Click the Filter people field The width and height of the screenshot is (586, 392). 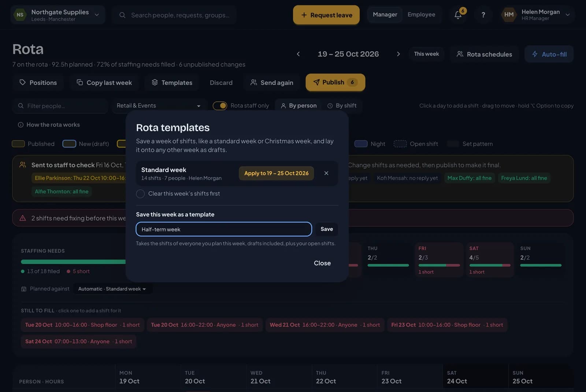[x=60, y=106]
